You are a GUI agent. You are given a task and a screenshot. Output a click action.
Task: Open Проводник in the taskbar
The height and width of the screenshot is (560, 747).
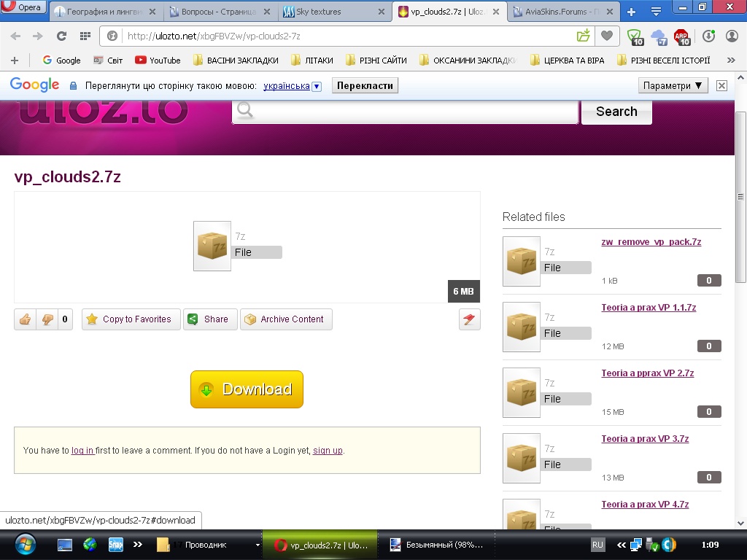(x=208, y=545)
